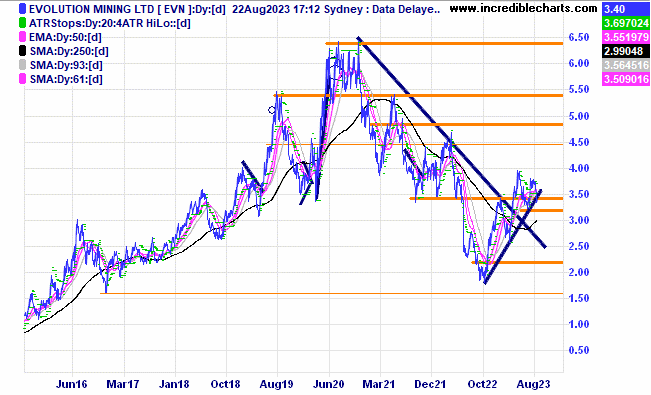Click the Jan18 date axis label
The height and width of the screenshot is (395, 651).
pyautogui.click(x=175, y=384)
